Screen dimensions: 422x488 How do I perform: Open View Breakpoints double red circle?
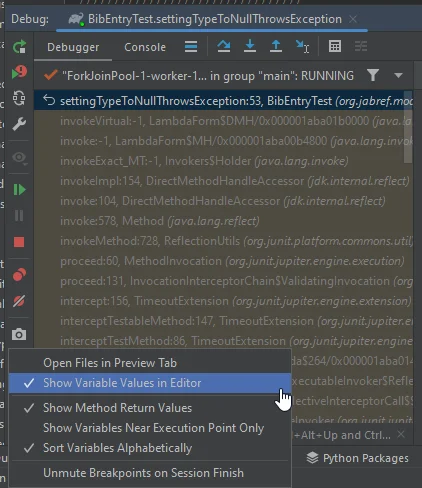coord(19,275)
